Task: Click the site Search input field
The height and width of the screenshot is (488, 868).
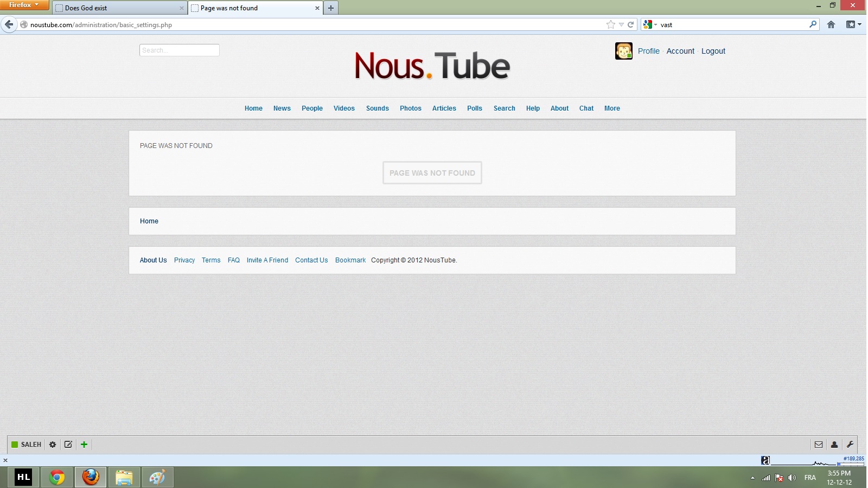Action: click(180, 50)
